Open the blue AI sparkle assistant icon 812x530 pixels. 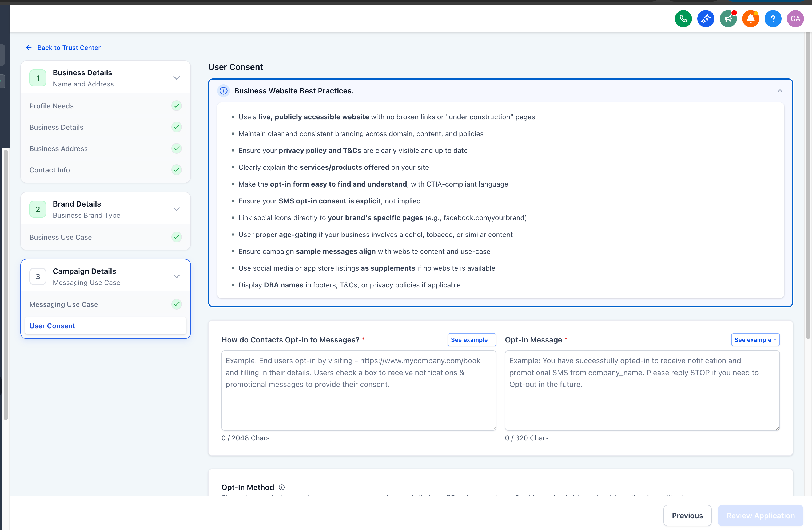pyautogui.click(x=706, y=19)
